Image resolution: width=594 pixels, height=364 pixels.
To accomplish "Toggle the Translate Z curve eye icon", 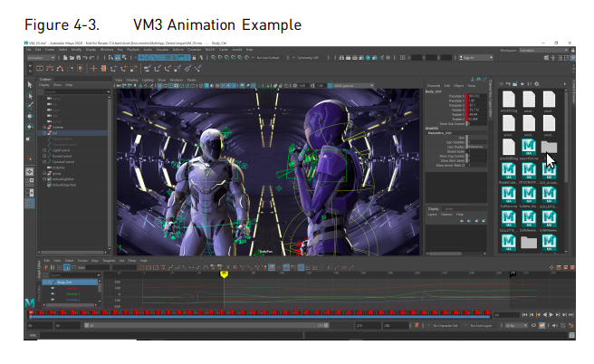I will coord(53,300).
